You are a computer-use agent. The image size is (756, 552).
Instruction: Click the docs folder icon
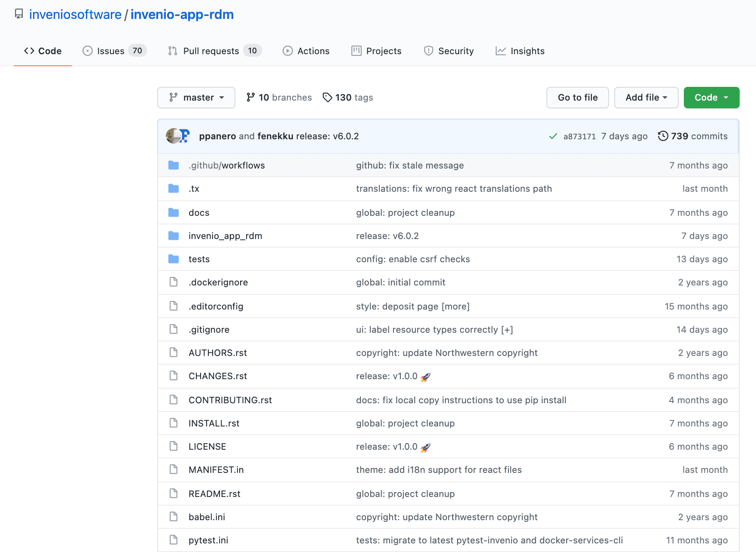(174, 213)
